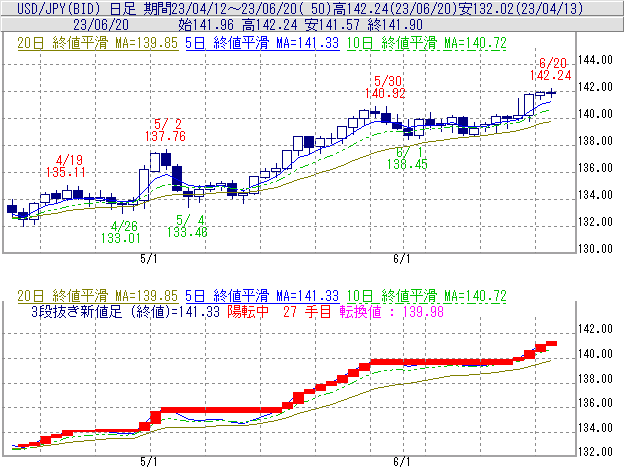Image resolution: width=624 pixels, height=475 pixels.
Task: Click the 130.00 price axis label
Action: tap(595, 249)
